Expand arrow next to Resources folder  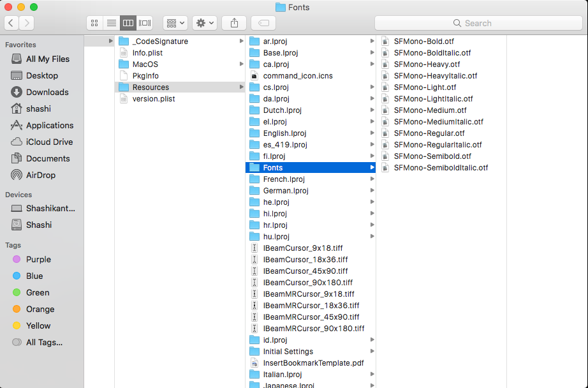click(x=242, y=87)
